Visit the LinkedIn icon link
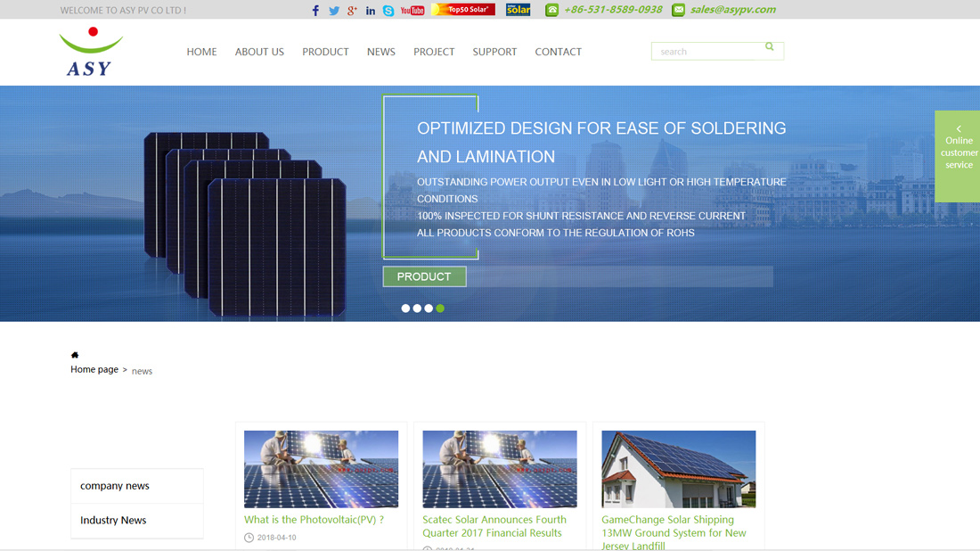The height and width of the screenshot is (551, 980). coord(371,11)
